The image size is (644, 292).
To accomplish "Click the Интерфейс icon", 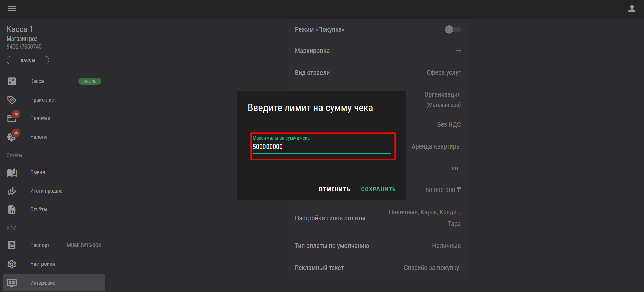I will pyautogui.click(x=12, y=283).
